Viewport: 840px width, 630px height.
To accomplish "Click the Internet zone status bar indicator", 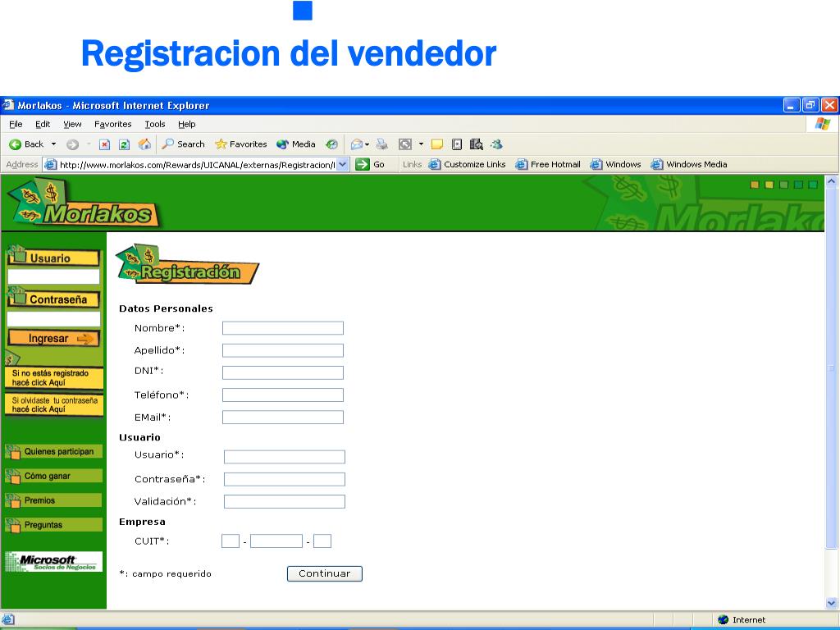I will 742,620.
